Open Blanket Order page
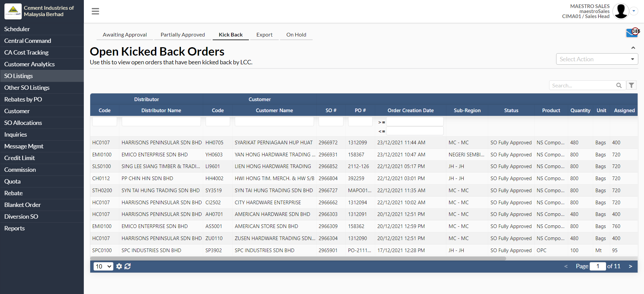Screen dimensions: 644x294 tap(42, 205)
